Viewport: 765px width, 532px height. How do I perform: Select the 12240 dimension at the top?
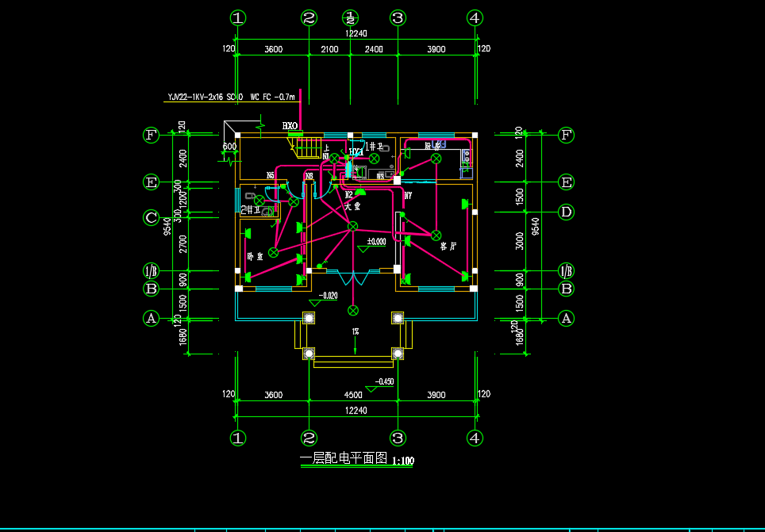click(356, 33)
